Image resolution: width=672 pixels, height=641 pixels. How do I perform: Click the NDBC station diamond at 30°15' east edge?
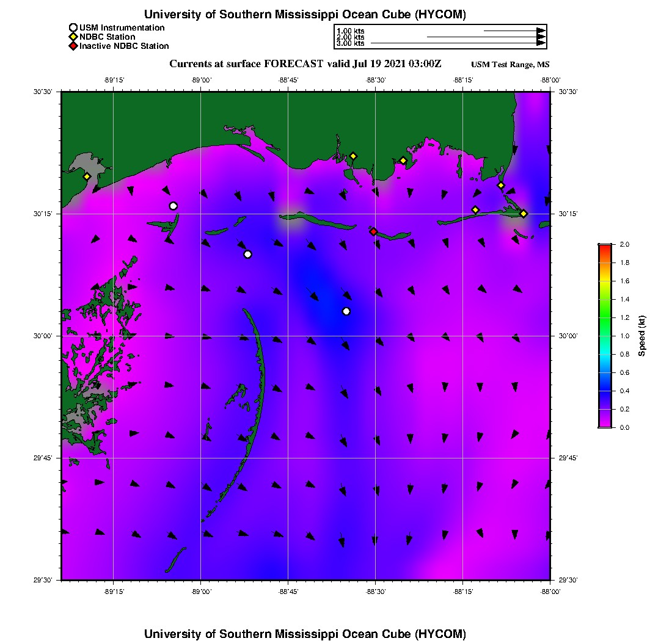click(524, 214)
